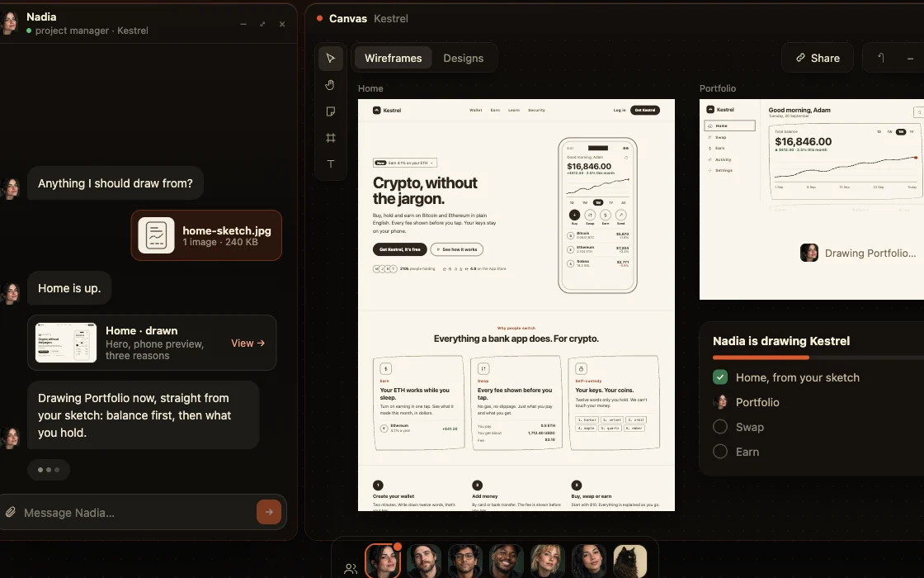
Task: Click the zoom out minus icon in Canvas
Action: pos(911,58)
